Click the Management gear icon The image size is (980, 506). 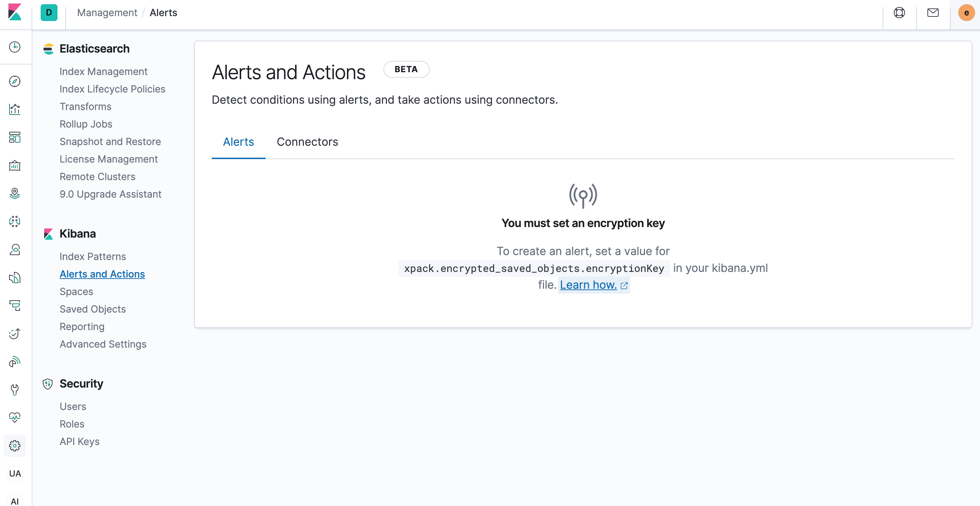click(14, 445)
